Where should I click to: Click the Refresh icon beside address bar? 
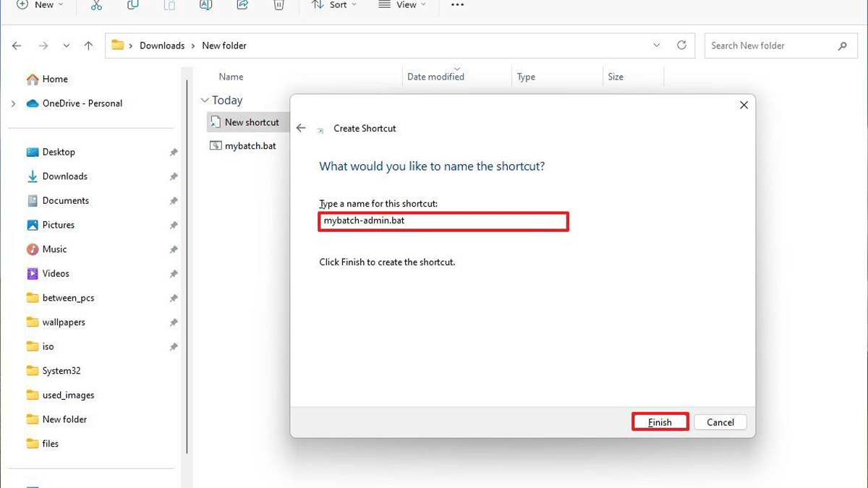tap(681, 45)
